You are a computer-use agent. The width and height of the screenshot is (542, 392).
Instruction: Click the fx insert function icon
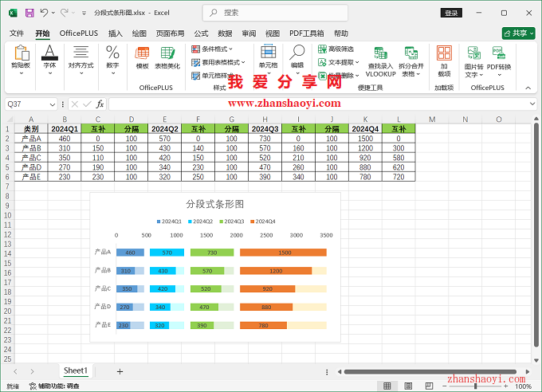pyautogui.click(x=100, y=104)
